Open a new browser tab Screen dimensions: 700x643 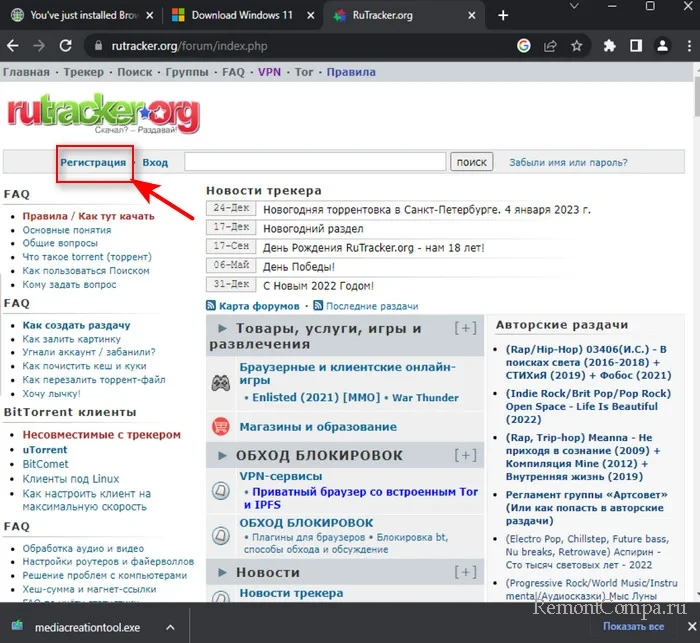503,15
